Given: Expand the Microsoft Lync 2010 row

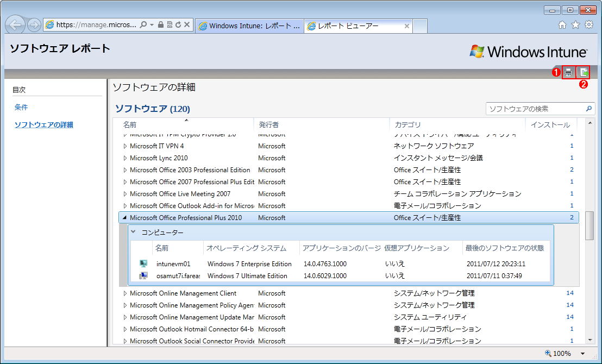Looking at the screenshot, I should [x=125, y=158].
